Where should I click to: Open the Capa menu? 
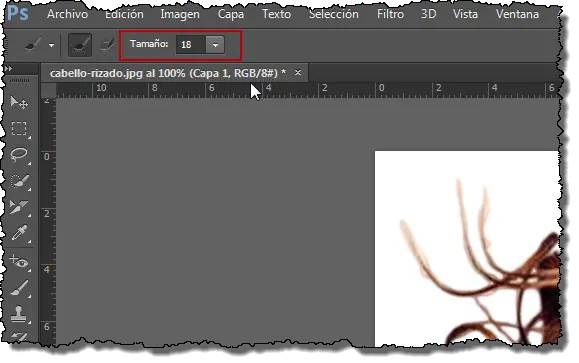tap(231, 14)
